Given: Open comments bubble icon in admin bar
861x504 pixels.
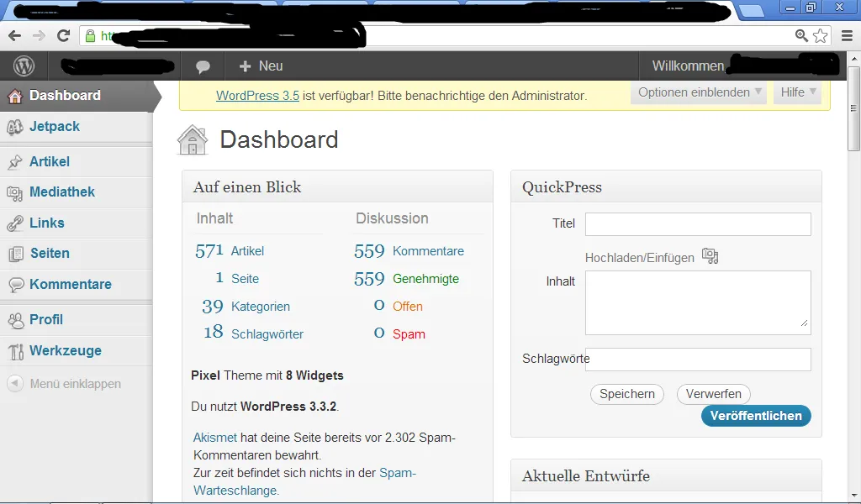Looking at the screenshot, I should (203, 67).
